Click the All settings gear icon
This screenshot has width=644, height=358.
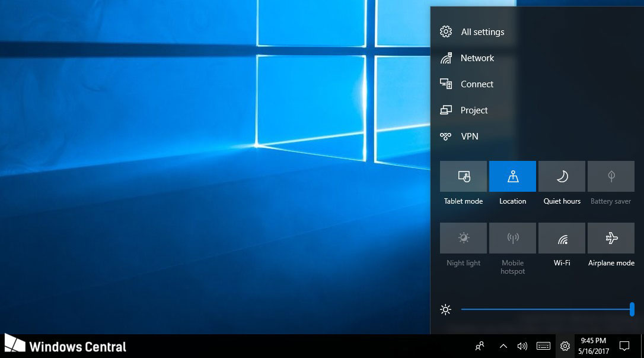[445, 31]
